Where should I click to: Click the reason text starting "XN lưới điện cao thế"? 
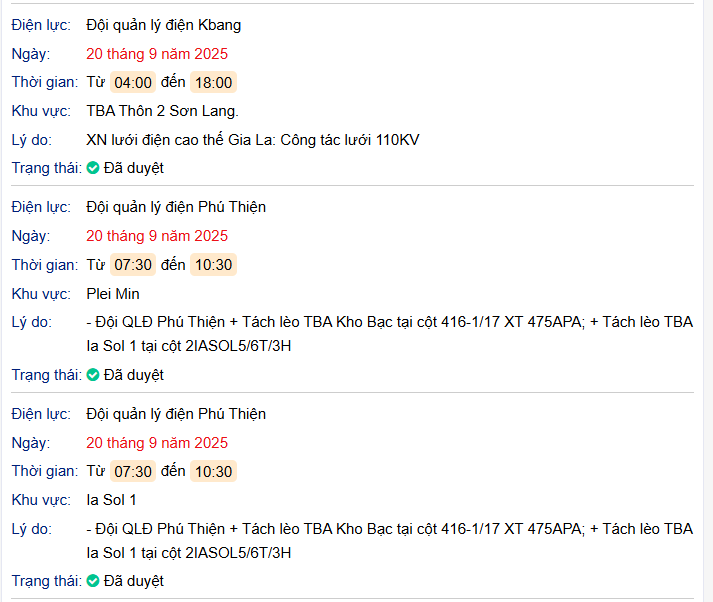pos(253,139)
